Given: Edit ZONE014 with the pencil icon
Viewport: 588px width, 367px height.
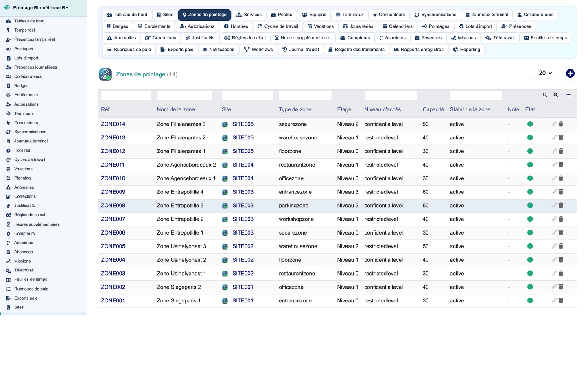Looking at the screenshot, I should coord(554,124).
